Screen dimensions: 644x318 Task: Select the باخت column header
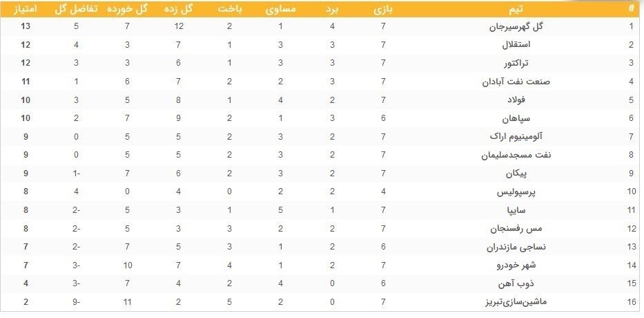[230, 8]
